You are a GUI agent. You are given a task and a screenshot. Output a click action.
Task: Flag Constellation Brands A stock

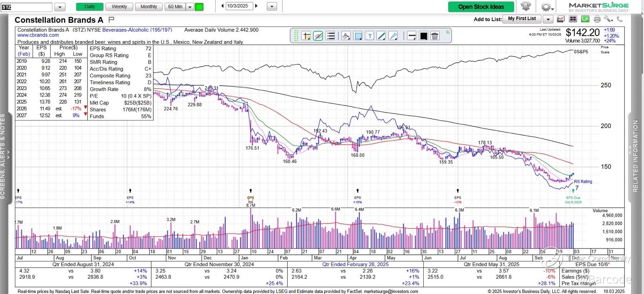[x=111, y=19]
